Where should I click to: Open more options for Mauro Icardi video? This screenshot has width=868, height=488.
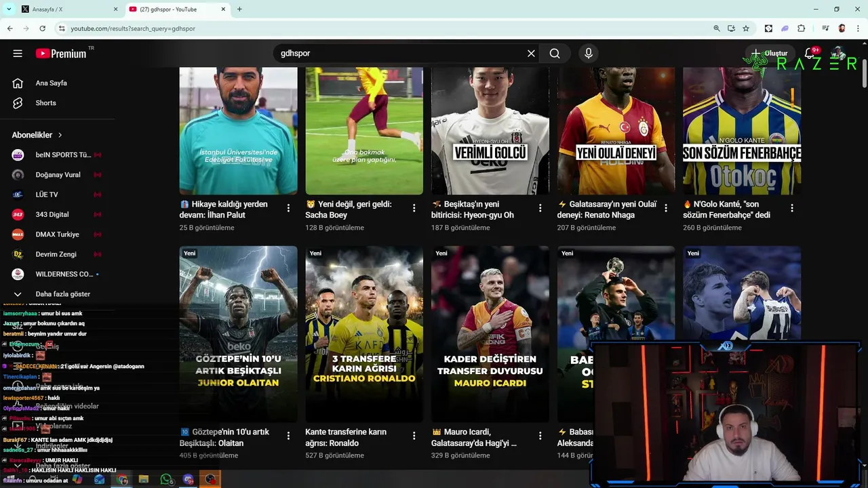[540, 436]
